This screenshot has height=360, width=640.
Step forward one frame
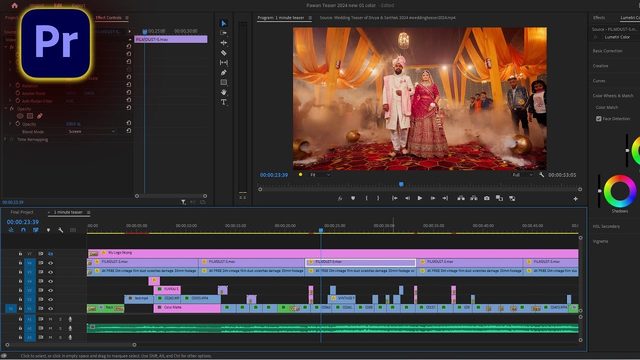433,198
